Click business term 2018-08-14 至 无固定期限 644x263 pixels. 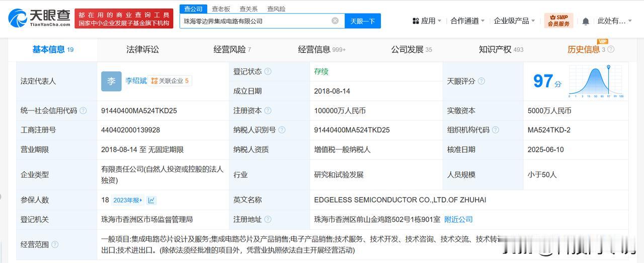pyautogui.click(x=142, y=150)
